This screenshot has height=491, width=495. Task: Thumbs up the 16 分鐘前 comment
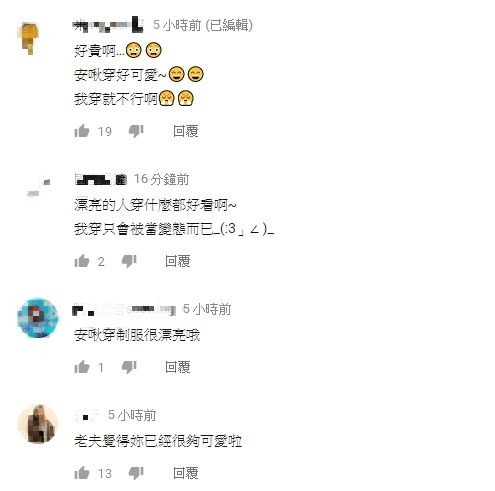pyautogui.click(x=82, y=261)
